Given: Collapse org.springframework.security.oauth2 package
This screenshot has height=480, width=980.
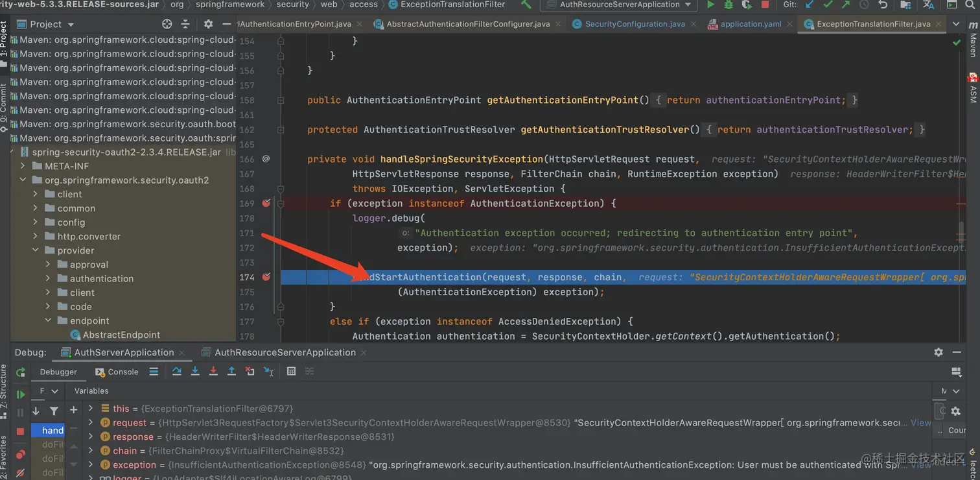Looking at the screenshot, I should coord(23,180).
